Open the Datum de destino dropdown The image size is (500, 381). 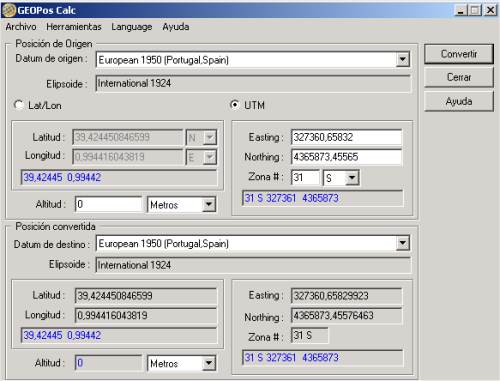(x=402, y=243)
